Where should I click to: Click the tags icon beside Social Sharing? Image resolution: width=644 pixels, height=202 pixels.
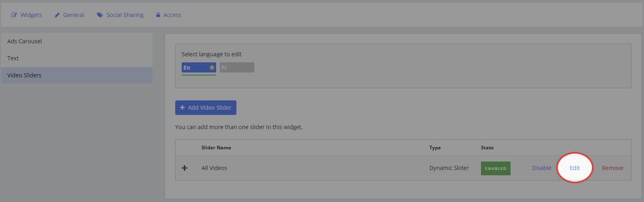[100, 15]
